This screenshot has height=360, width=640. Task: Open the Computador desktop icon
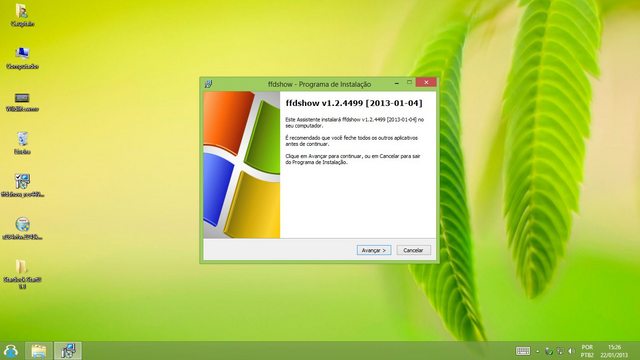[x=22, y=58]
